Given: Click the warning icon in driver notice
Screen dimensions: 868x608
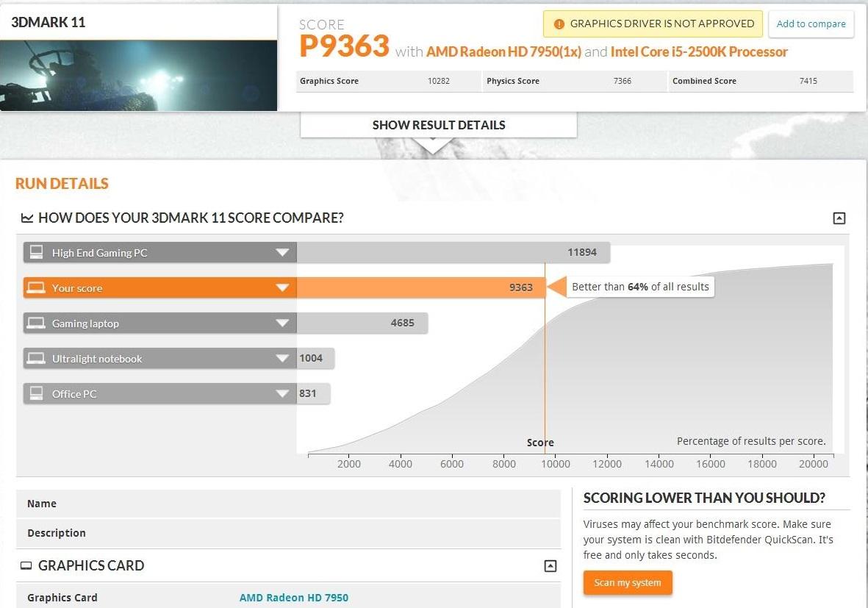Looking at the screenshot, I should 559,24.
